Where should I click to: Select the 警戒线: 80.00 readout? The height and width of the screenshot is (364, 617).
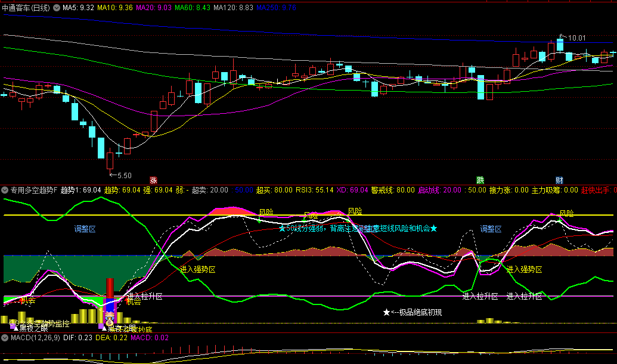pos(393,190)
